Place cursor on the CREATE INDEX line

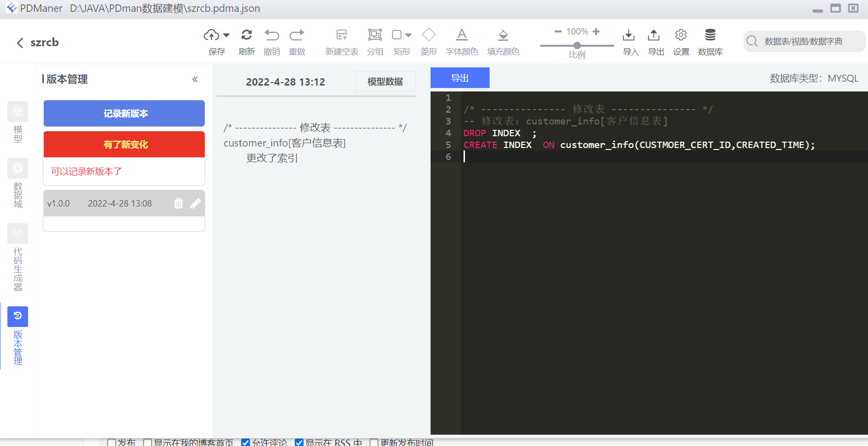pos(639,145)
